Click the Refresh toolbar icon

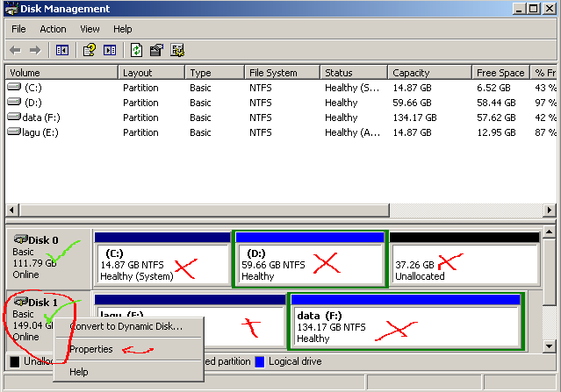click(x=136, y=50)
